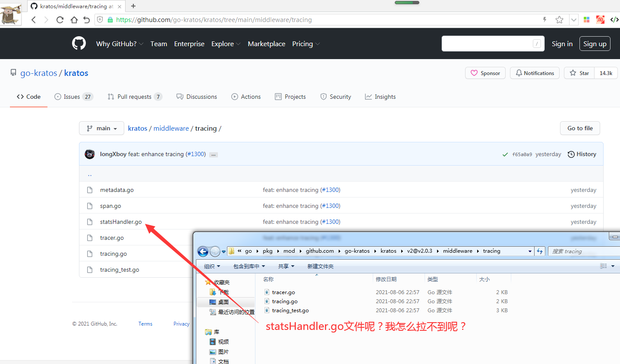Open the tracing.go file link
This screenshot has height=364, width=620.
113,254
